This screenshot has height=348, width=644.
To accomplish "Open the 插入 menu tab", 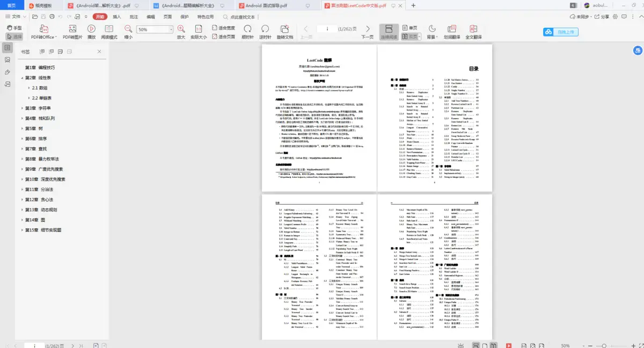I will 116,17.
